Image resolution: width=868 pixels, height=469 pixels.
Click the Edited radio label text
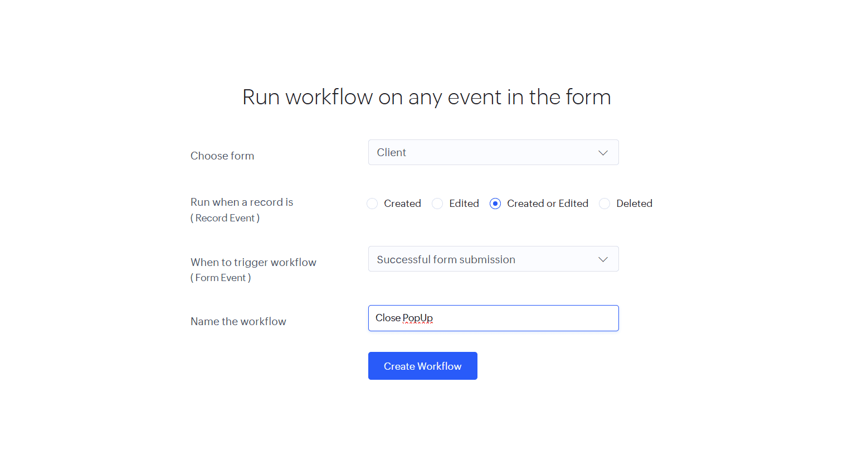point(464,204)
